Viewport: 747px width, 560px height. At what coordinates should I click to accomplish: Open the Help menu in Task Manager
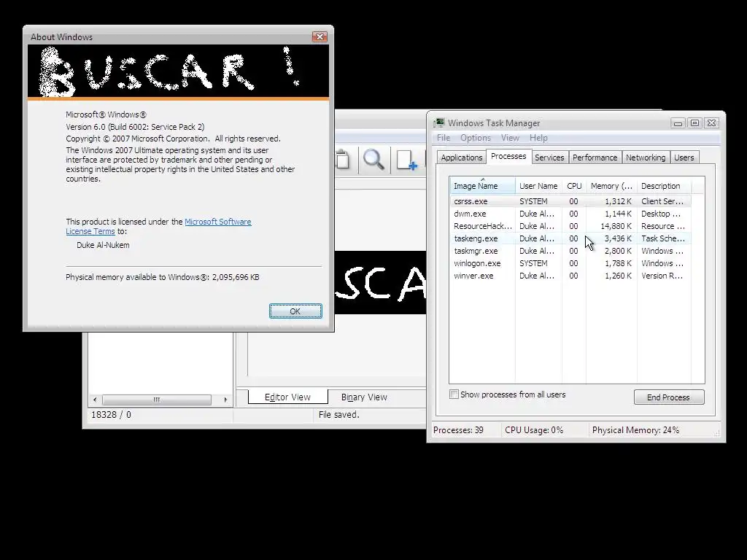[538, 138]
